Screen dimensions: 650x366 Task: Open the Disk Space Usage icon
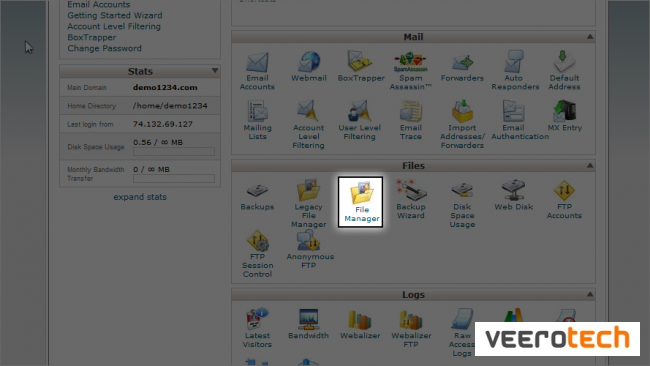point(462,204)
